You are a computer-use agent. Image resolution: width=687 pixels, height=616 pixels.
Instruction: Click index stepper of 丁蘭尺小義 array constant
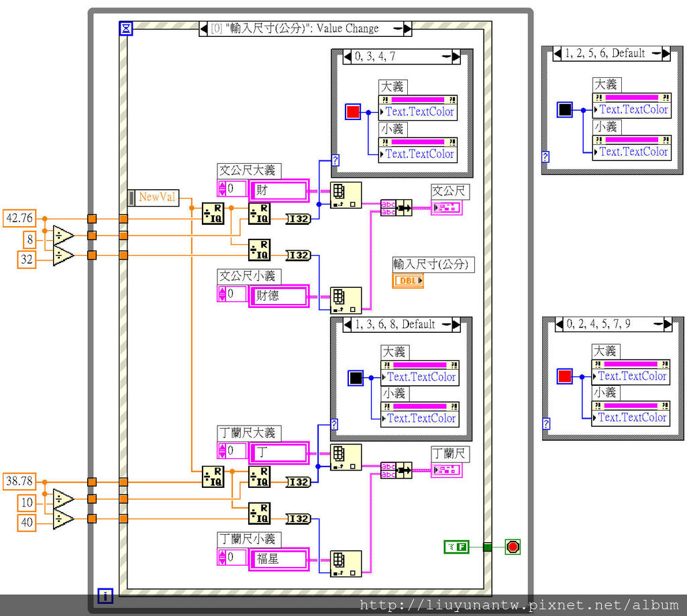click(x=222, y=557)
